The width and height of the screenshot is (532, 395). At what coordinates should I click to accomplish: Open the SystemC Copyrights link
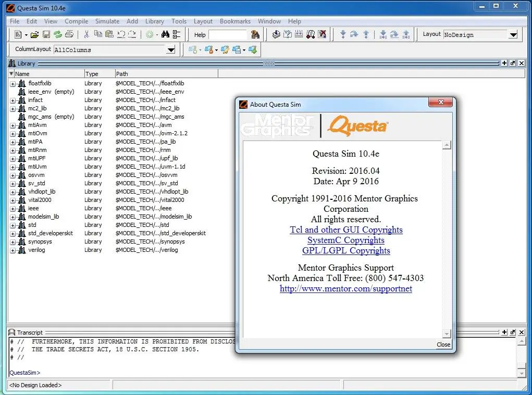click(346, 240)
